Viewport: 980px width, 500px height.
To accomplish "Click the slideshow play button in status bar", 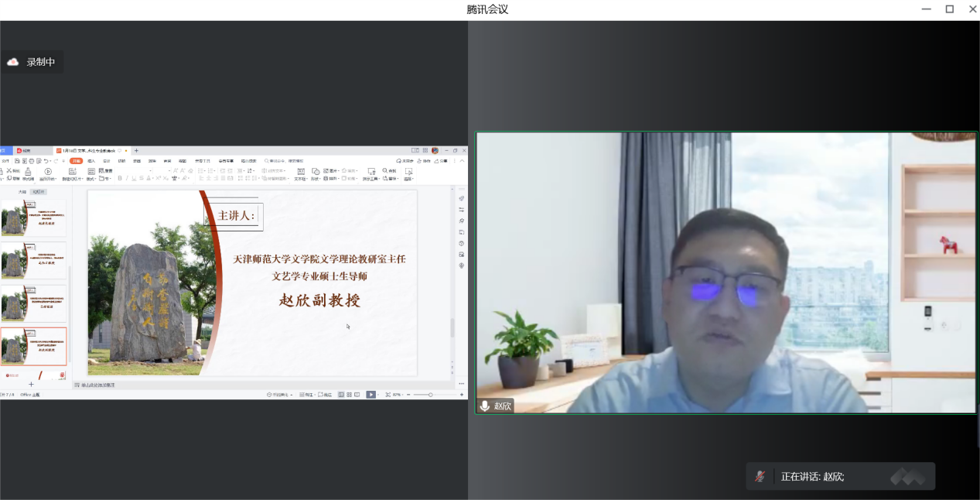I will 370,395.
